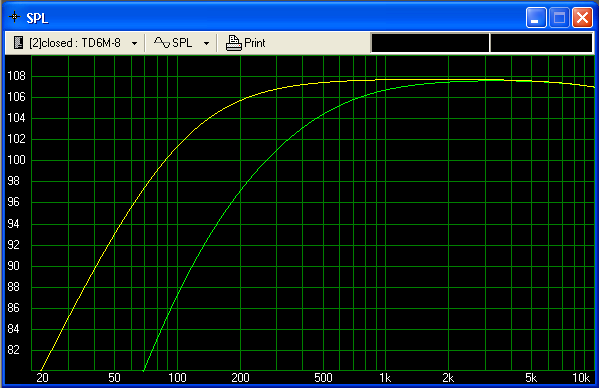
Task: Click the 82 dB axis label
Action: point(13,349)
